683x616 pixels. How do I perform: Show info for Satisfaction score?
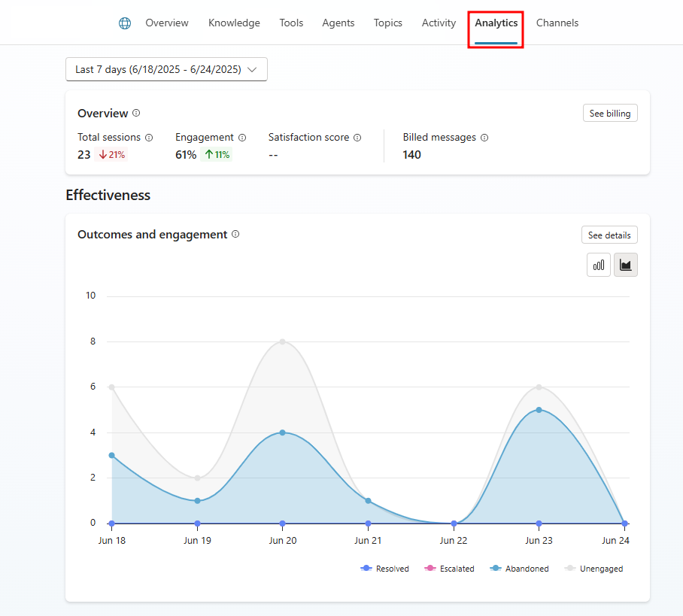357,138
